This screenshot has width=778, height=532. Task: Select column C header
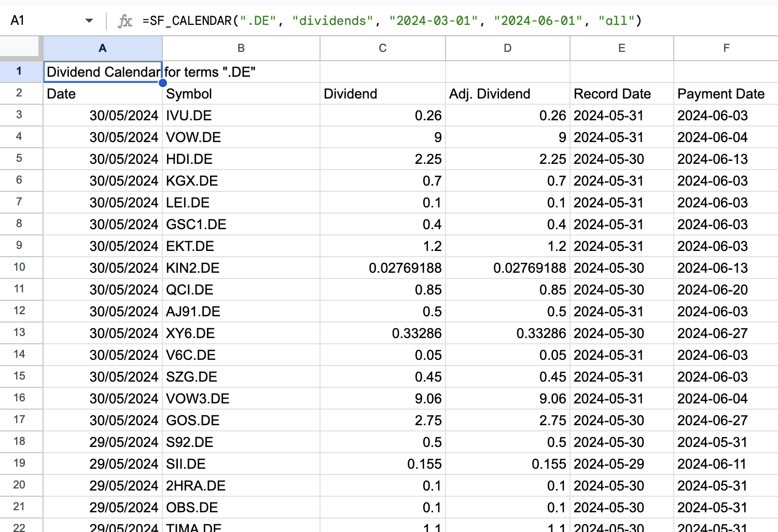[x=383, y=48]
